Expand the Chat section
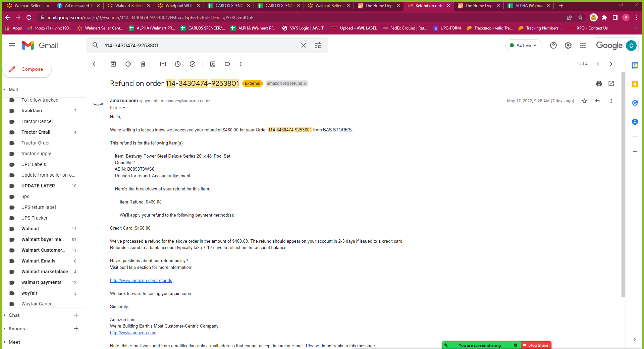The height and width of the screenshot is (349, 644). point(4,315)
